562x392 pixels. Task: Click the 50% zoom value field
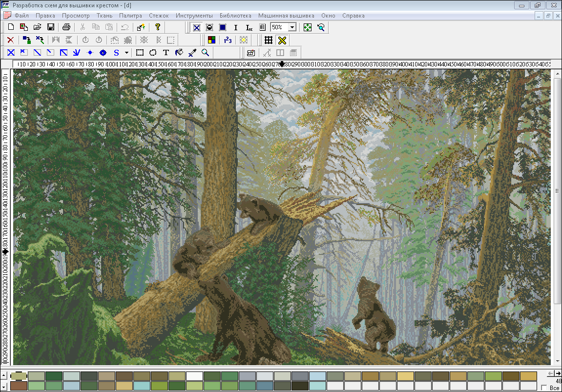pos(280,27)
